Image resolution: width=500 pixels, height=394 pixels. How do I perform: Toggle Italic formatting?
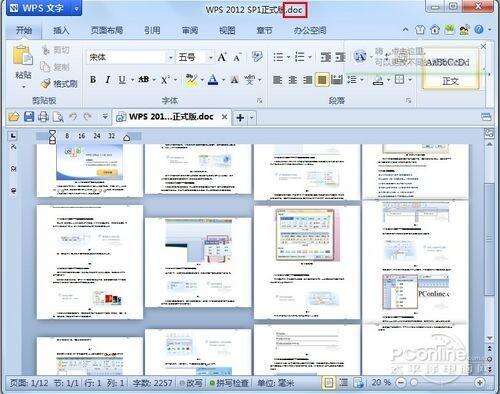pos(107,80)
